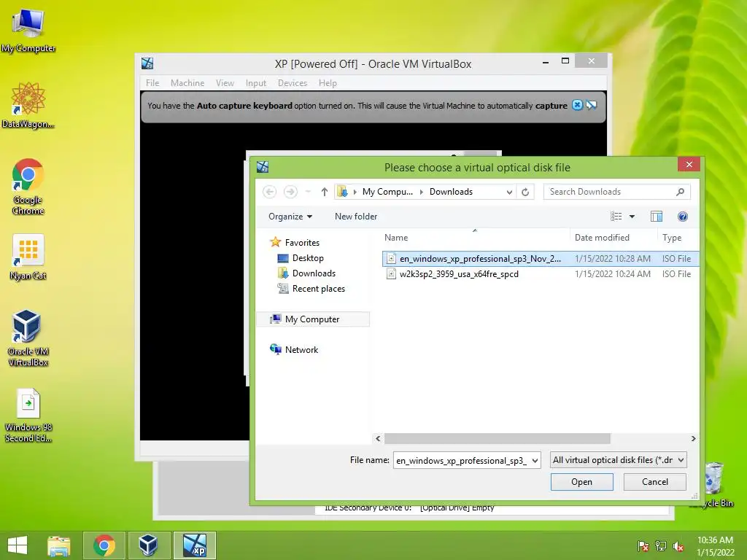Open the Recycle Bin on desktop

pos(713,484)
